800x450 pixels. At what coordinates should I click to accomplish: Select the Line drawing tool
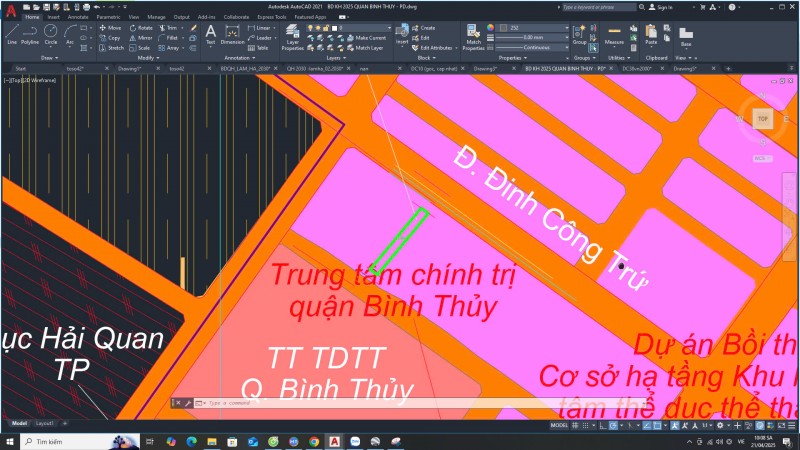(12, 34)
